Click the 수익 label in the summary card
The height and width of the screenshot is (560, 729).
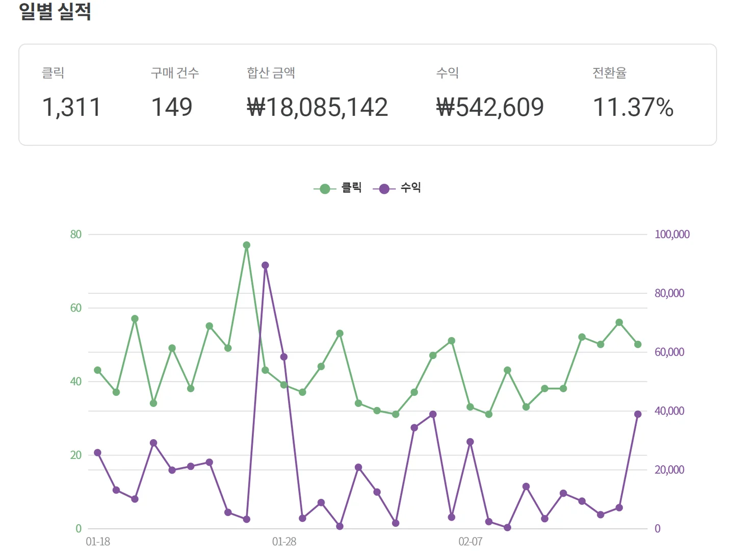[x=448, y=73]
